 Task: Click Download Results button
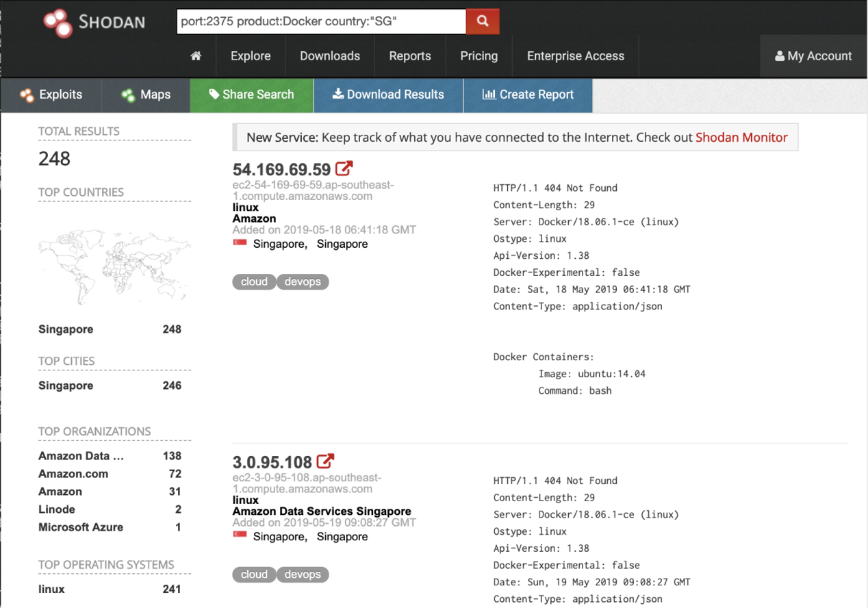coord(388,95)
